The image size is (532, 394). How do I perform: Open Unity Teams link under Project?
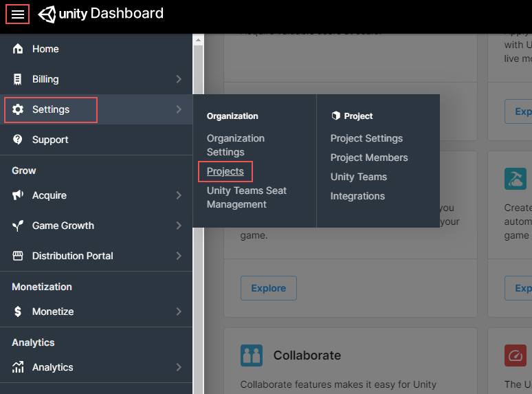pos(359,177)
